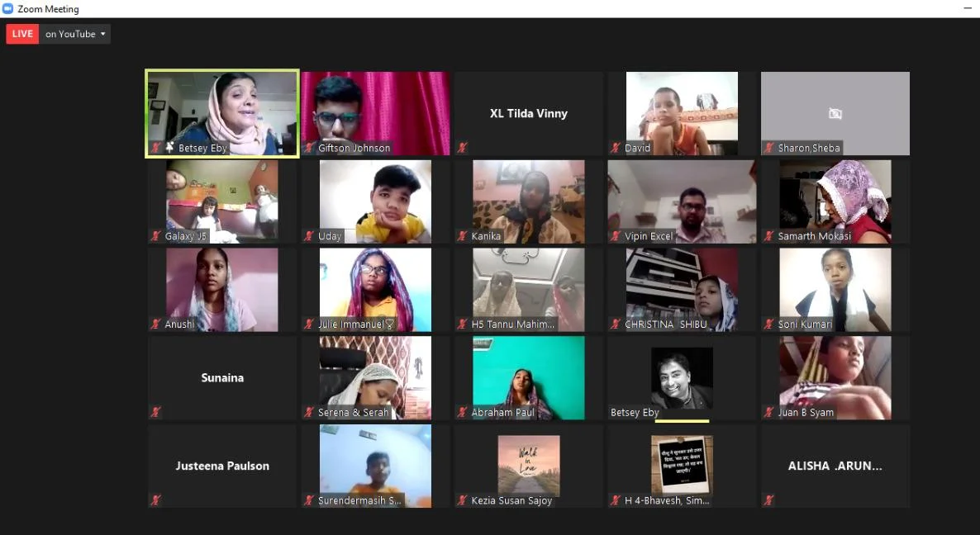Click the muted mic icon on Justeena Paulson's tile
Screen dimensions: 980x535
coord(155,500)
